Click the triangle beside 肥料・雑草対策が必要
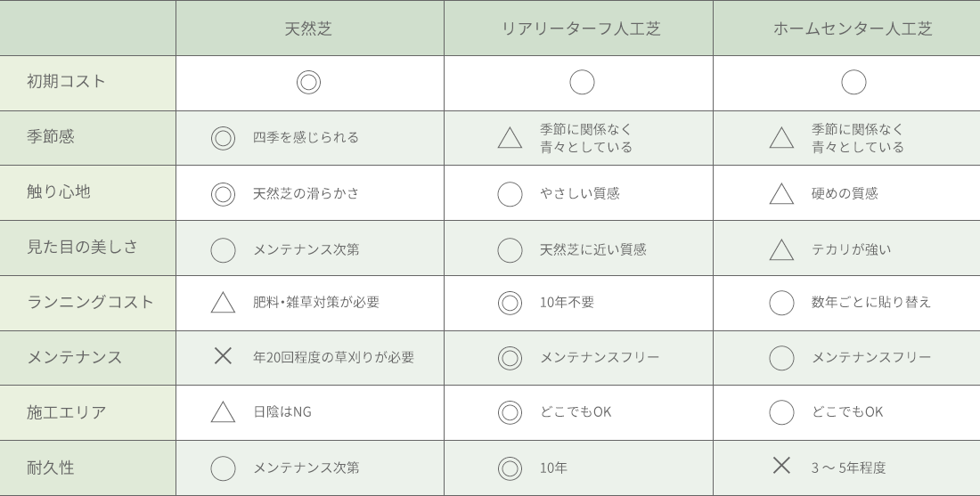980x496 pixels. click(223, 303)
